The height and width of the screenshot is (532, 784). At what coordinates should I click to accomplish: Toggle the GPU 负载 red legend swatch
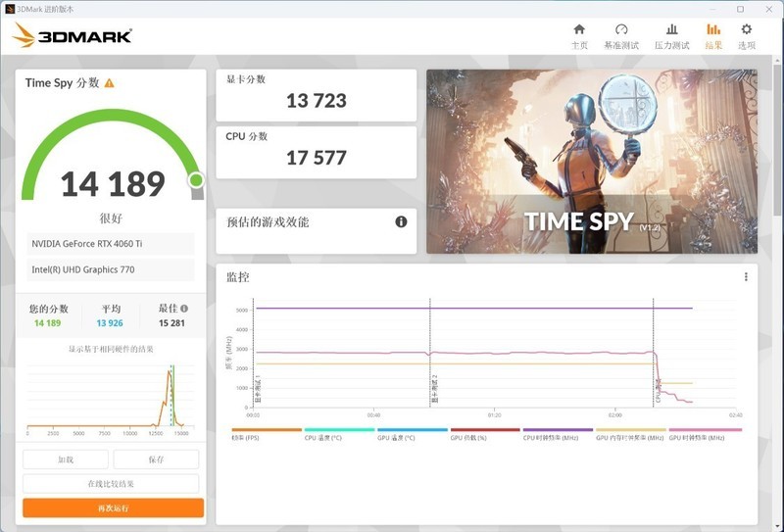pyautogui.click(x=485, y=429)
